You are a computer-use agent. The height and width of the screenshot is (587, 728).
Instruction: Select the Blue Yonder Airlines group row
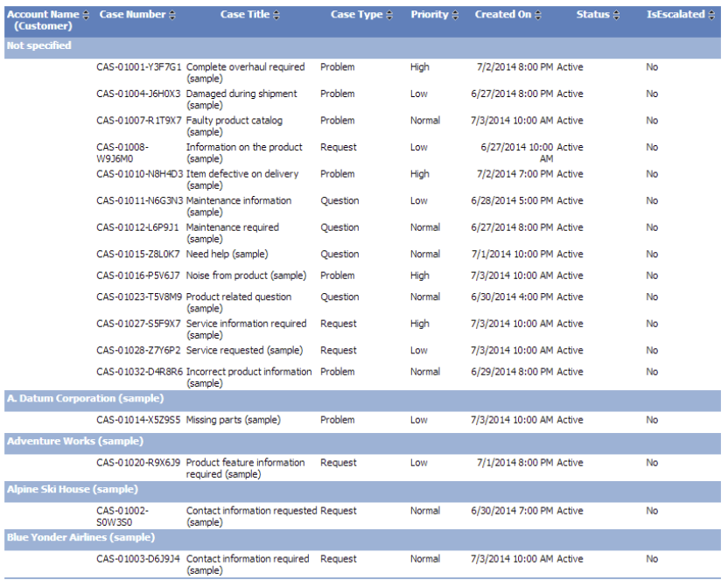coord(362,539)
